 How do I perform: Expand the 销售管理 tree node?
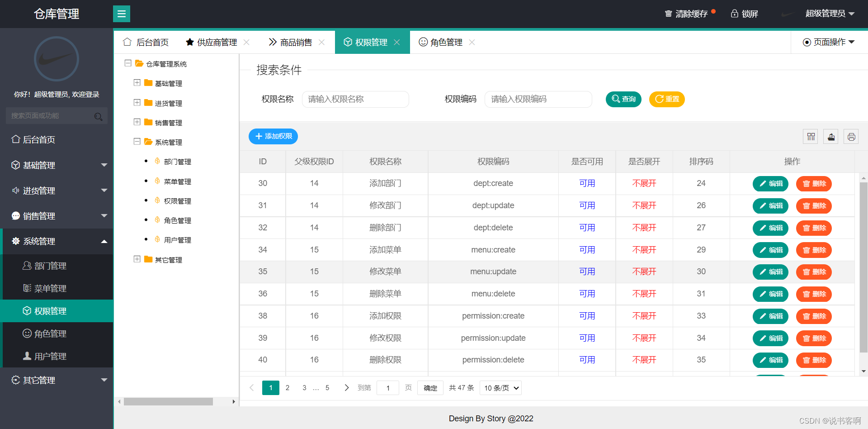click(x=137, y=122)
